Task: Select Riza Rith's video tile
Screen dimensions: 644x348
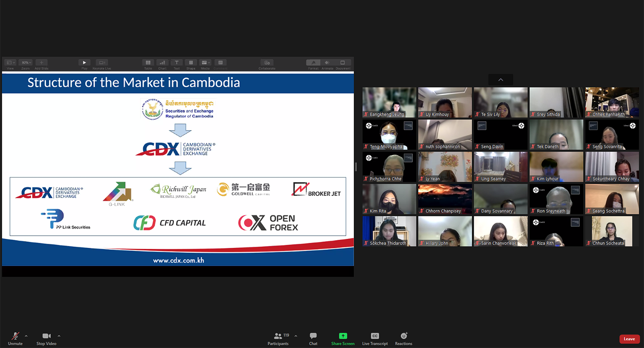Action: (x=556, y=231)
